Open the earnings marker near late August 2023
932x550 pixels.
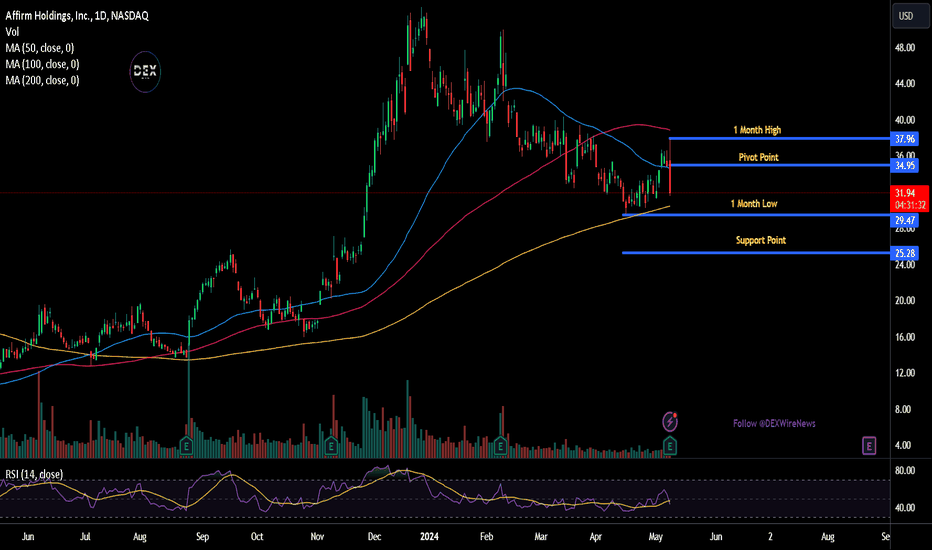click(x=186, y=445)
